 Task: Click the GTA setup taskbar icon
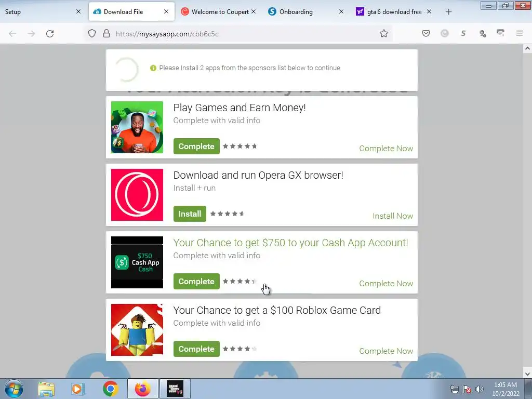click(x=175, y=389)
